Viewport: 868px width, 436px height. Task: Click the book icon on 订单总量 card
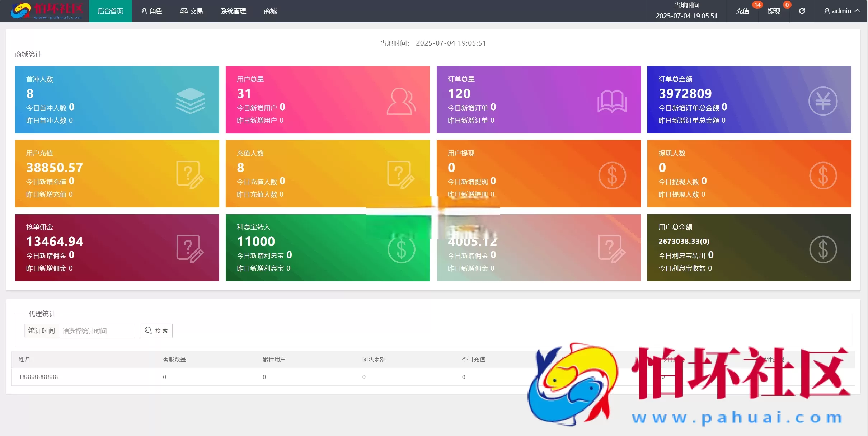(612, 101)
